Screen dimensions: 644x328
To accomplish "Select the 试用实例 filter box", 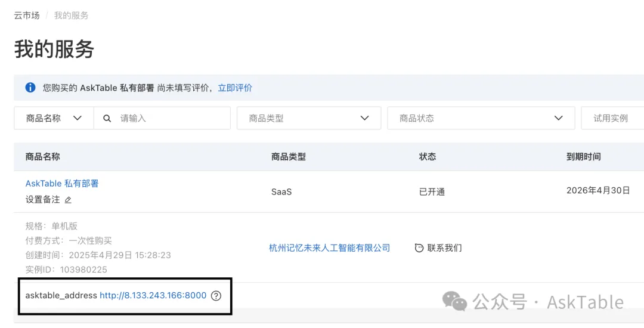I will (x=612, y=118).
